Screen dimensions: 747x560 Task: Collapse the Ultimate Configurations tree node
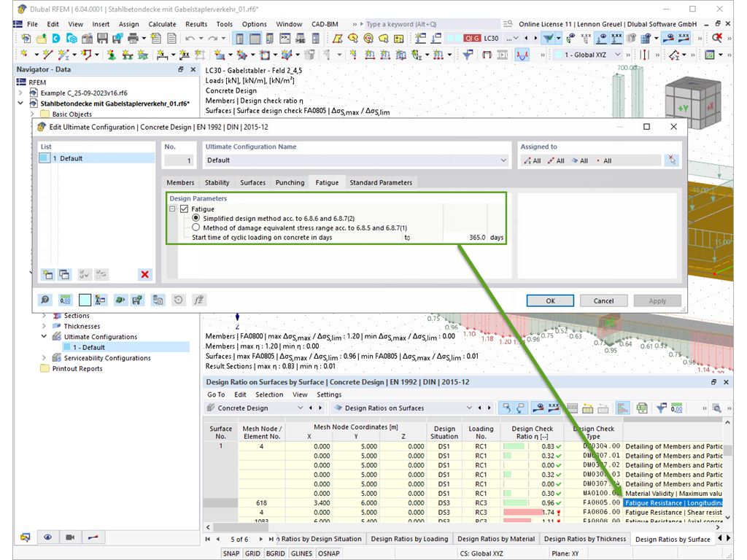click(44, 337)
